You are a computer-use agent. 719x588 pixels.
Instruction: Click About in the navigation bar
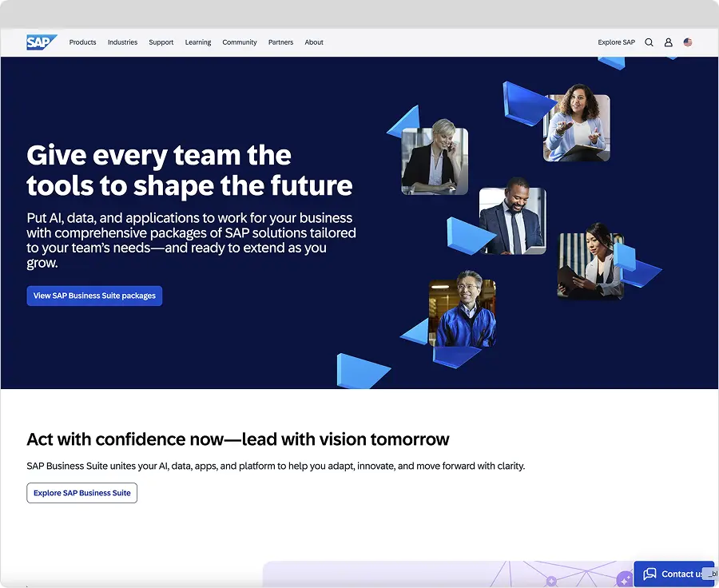pyautogui.click(x=314, y=42)
